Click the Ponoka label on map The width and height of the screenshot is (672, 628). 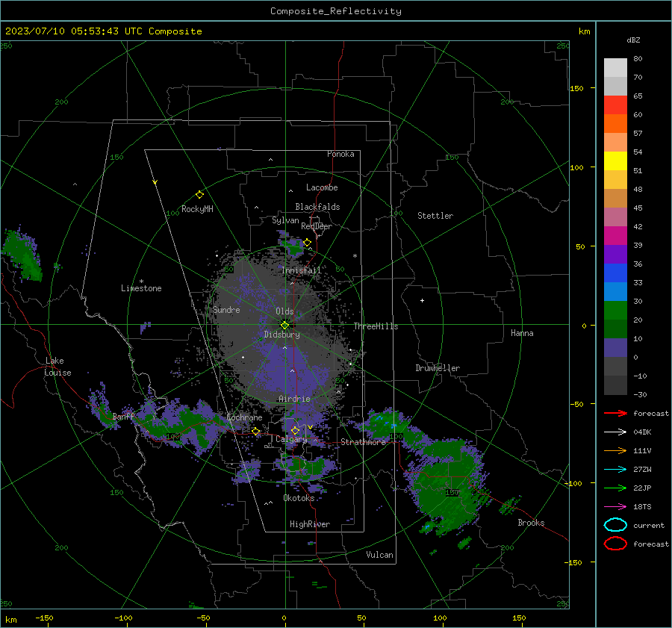click(340, 154)
